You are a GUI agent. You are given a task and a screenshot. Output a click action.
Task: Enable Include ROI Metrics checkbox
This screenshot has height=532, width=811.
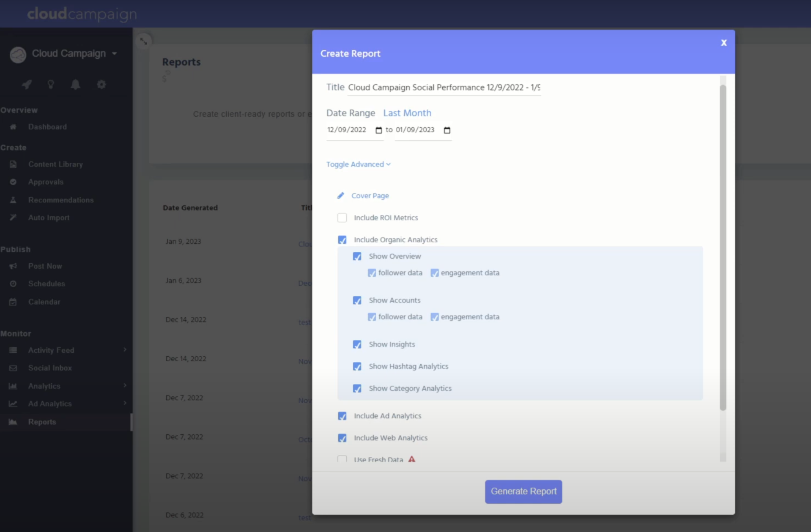(342, 218)
